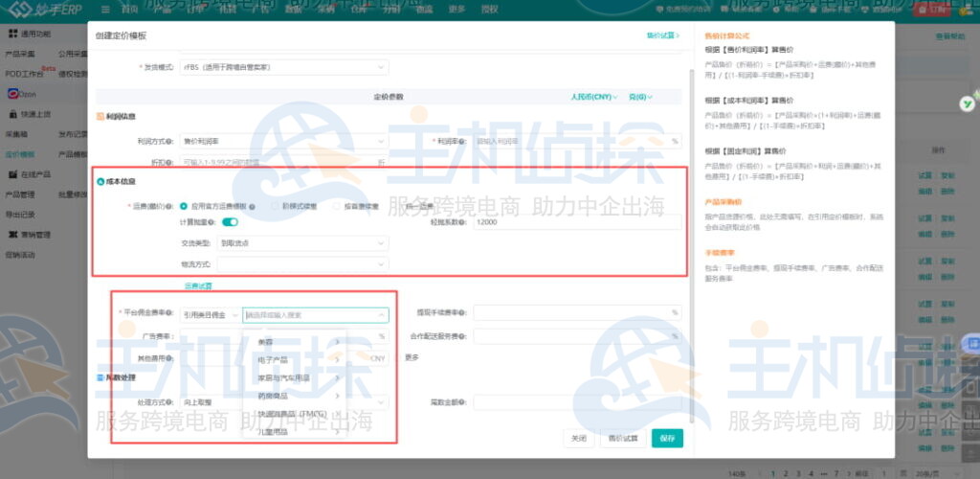Click help icon beside 处理方式 label
The image size is (980, 479).
169,402
